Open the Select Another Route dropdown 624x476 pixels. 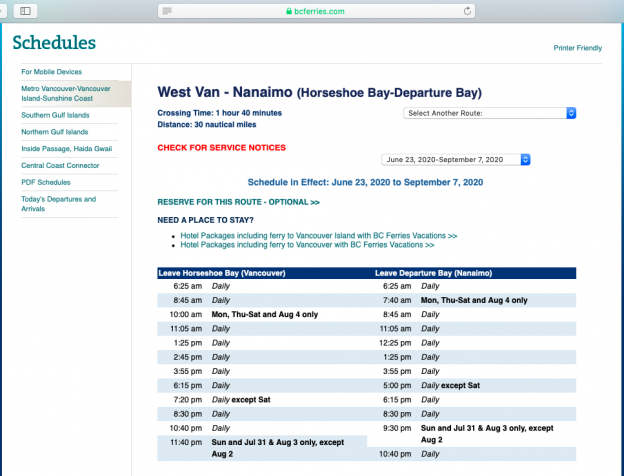pyautogui.click(x=489, y=113)
